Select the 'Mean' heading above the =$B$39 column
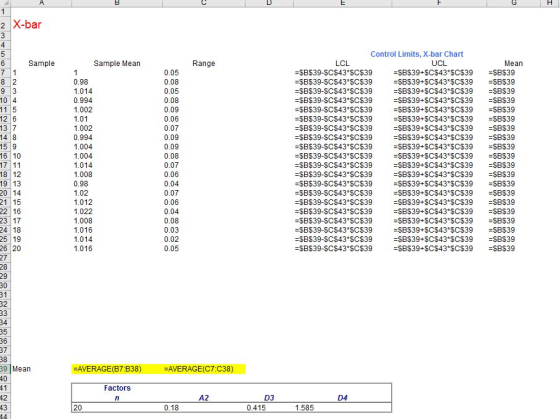 tap(514, 63)
